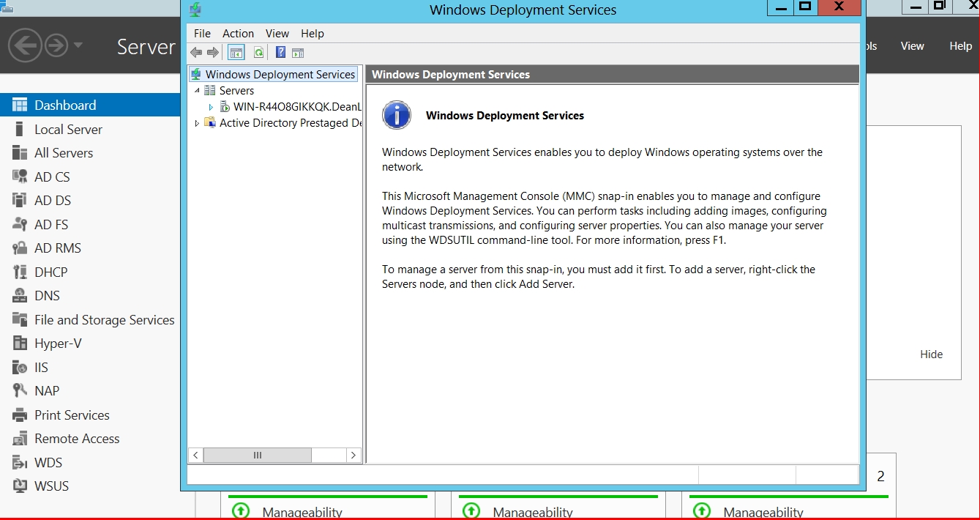Click green status arrow on middle Manageability tile
Viewport: 980px width, 520px height.
471,511
